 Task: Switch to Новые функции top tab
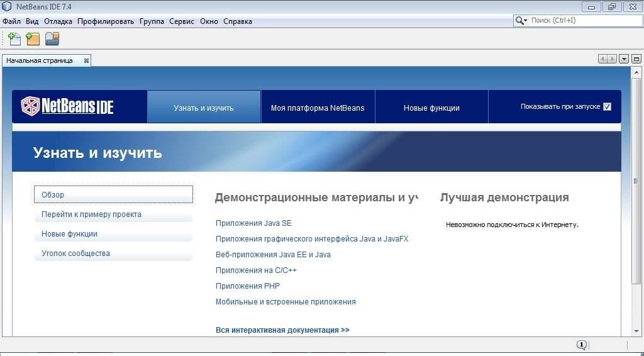click(x=431, y=107)
